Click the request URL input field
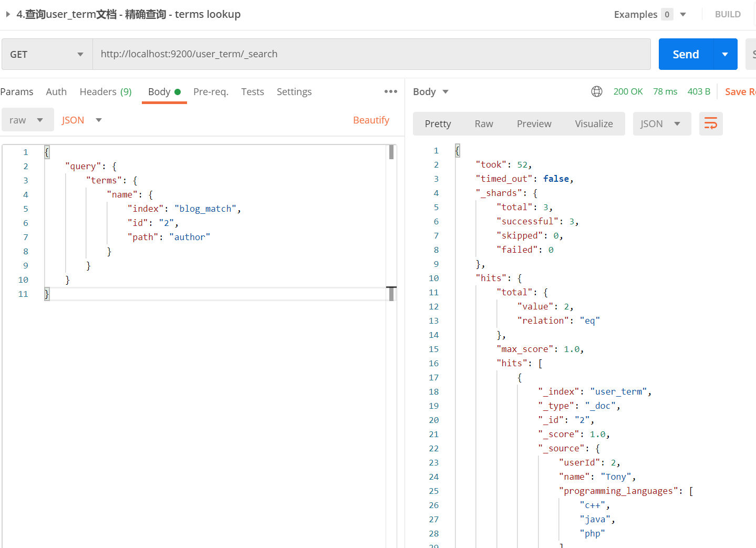 click(371, 54)
